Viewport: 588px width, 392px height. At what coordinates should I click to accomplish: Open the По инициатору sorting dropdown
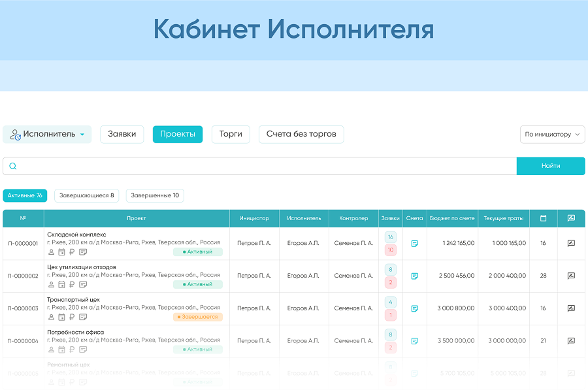[552, 135]
